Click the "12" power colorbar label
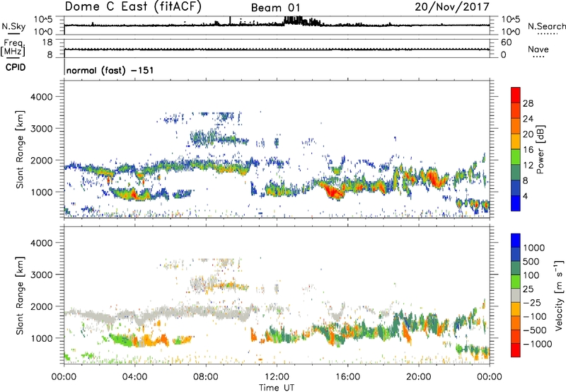Image resolution: width=566 pixels, height=392 pixels. (x=528, y=166)
